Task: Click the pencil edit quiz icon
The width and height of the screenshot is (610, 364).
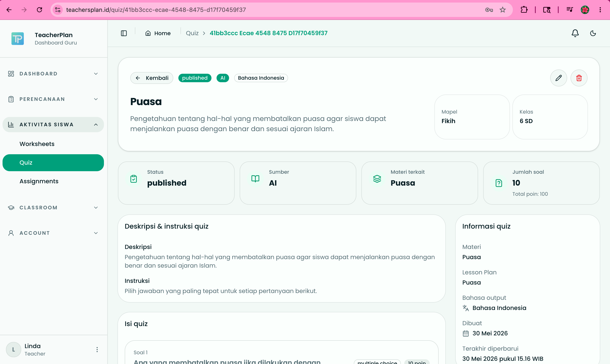Action: 558,78
